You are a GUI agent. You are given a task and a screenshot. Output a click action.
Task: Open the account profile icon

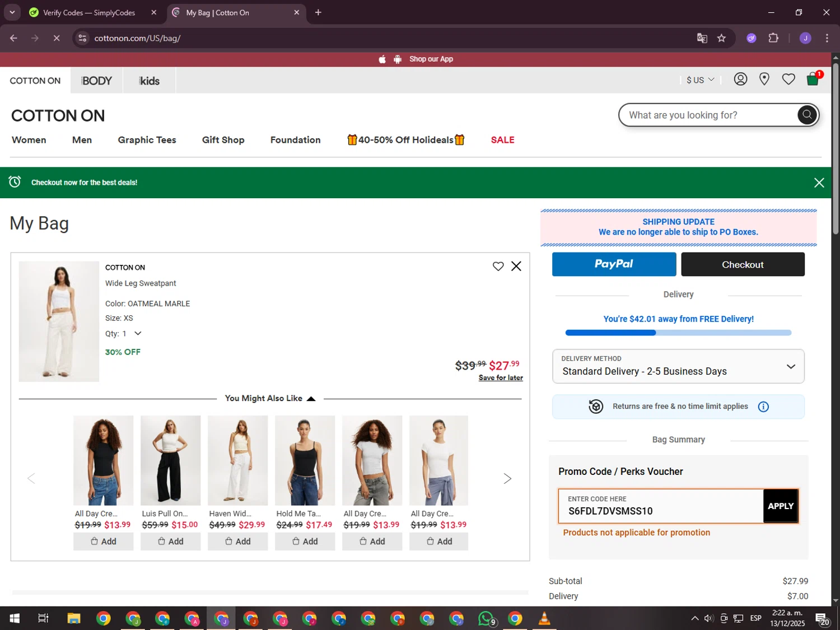coord(740,80)
